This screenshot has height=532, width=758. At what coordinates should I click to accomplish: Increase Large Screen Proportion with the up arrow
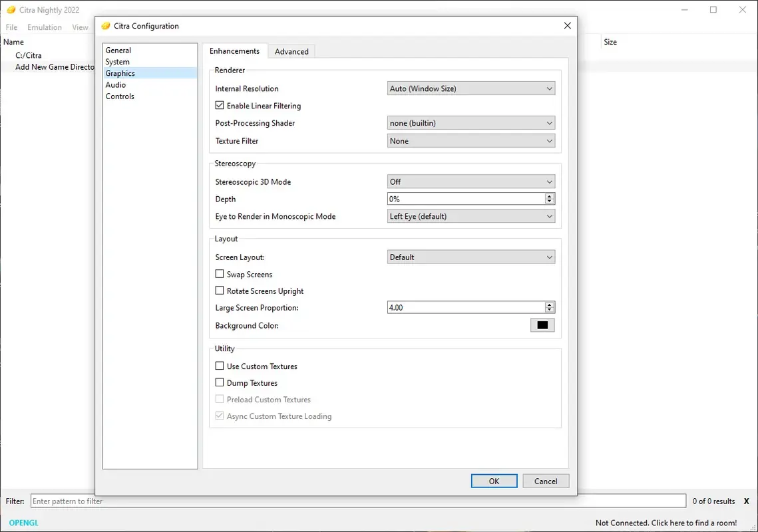pos(549,304)
